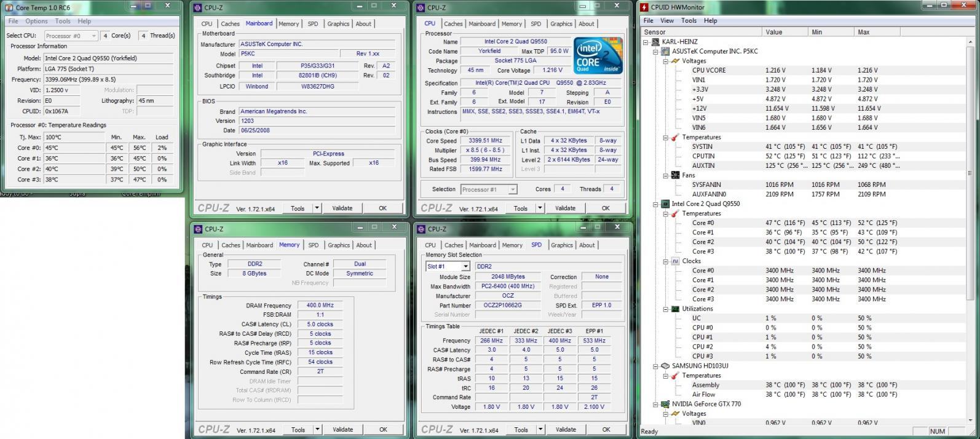The image size is (980, 439).
Task: Click the ASUSTeK motherboard icon in HWMonitor tree
Action: [666, 52]
